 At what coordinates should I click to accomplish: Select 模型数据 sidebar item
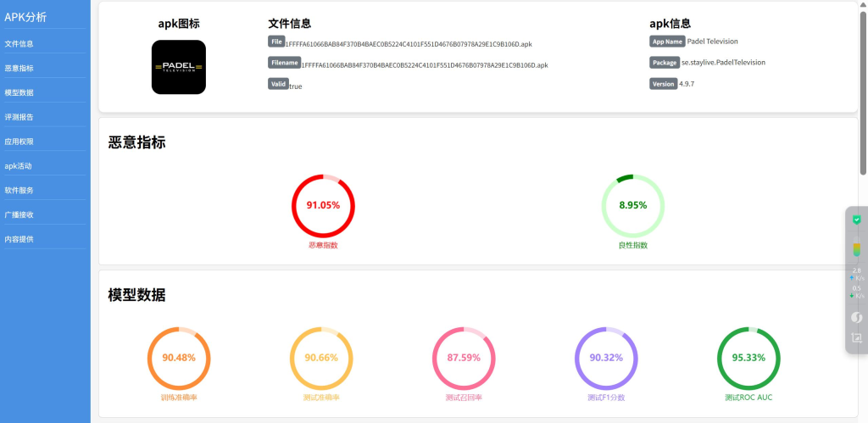coord(19,92)
